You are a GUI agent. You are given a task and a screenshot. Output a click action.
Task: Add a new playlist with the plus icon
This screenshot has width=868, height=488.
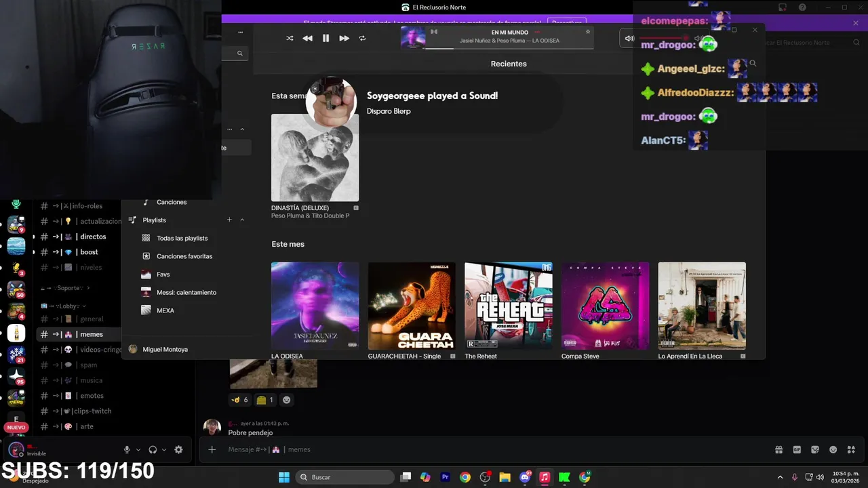click(229, 220)
